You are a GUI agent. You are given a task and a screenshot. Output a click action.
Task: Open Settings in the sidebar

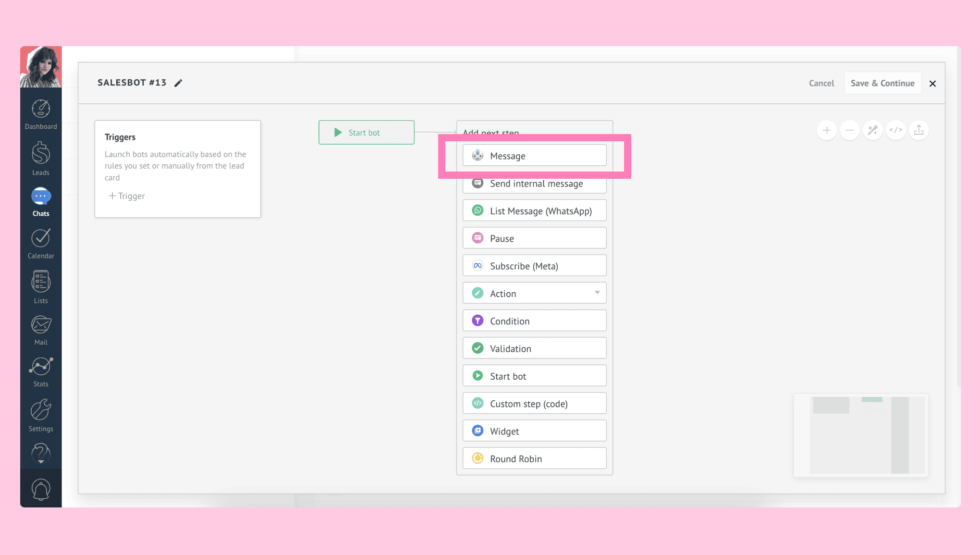click(x=41, y=415)
